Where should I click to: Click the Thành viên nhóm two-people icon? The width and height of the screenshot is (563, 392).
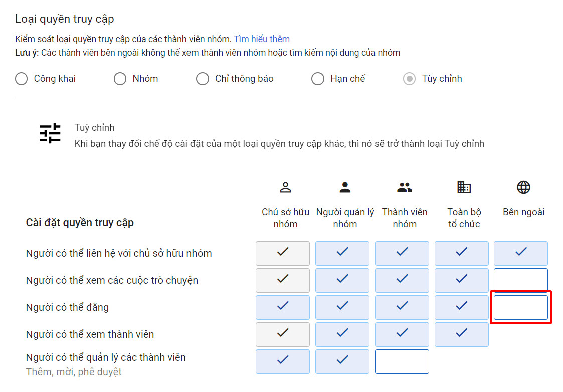[404, 187]
